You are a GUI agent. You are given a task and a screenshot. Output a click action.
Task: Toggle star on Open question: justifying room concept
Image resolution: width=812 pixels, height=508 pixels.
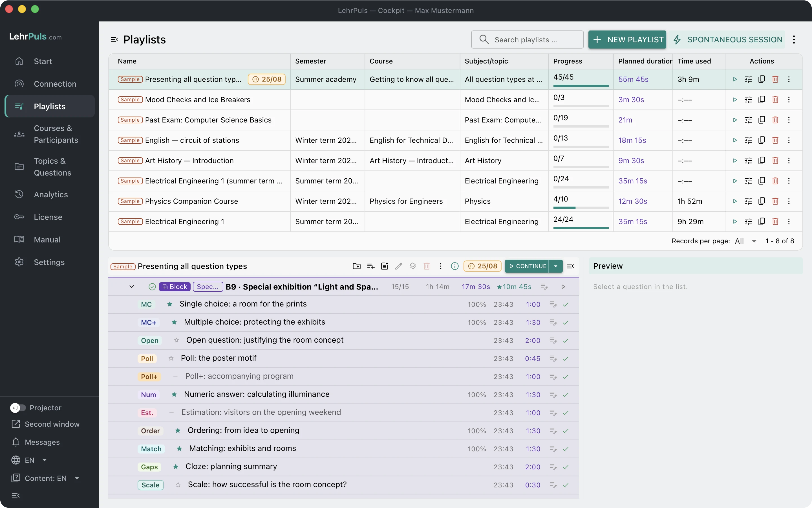click(176, 340)
